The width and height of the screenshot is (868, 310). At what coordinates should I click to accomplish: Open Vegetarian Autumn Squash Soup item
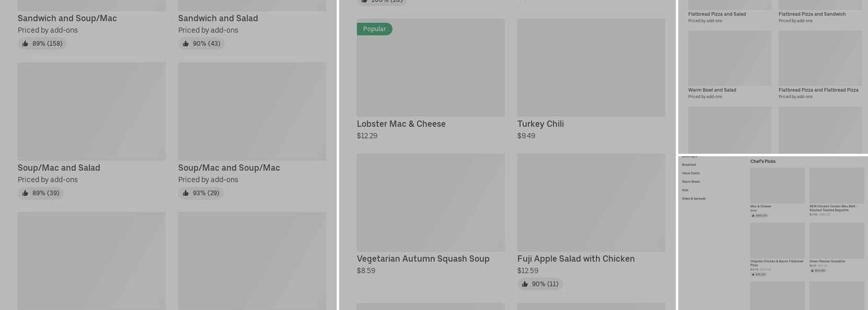(423, 259)
